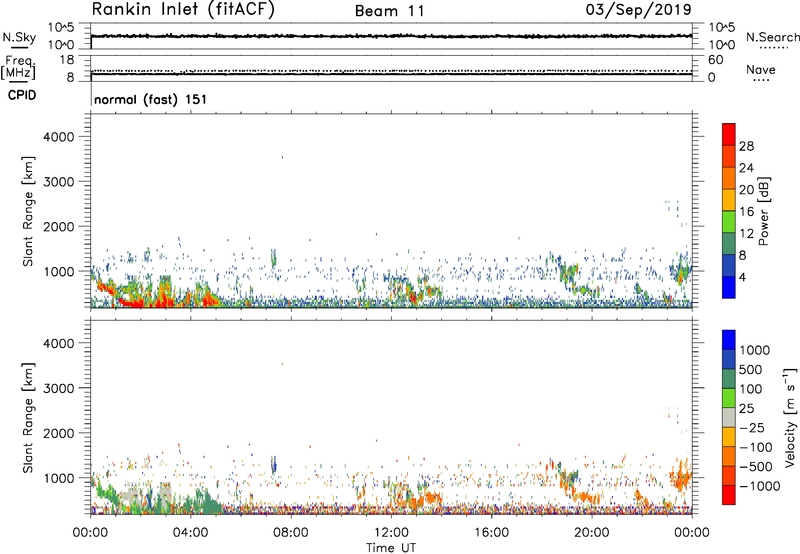
Task: Click the '16:00' time tick label
Action: tap(492, 533)
